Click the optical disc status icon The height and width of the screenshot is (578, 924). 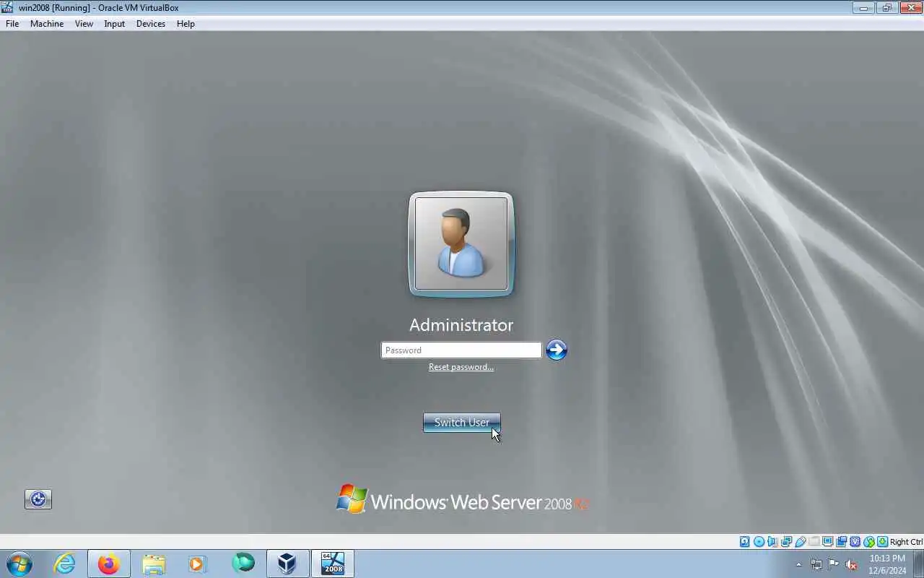759,542
